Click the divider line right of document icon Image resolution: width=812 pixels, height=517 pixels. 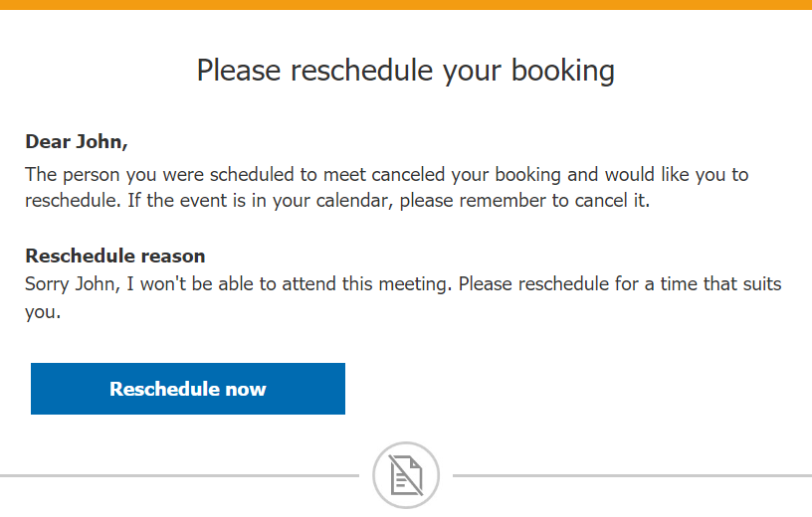[x=632, y=476]
